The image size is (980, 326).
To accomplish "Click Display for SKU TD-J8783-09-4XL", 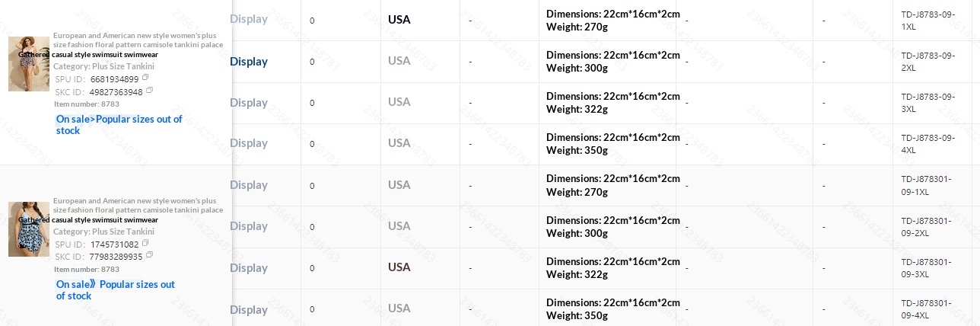I will tap(249, 143).
